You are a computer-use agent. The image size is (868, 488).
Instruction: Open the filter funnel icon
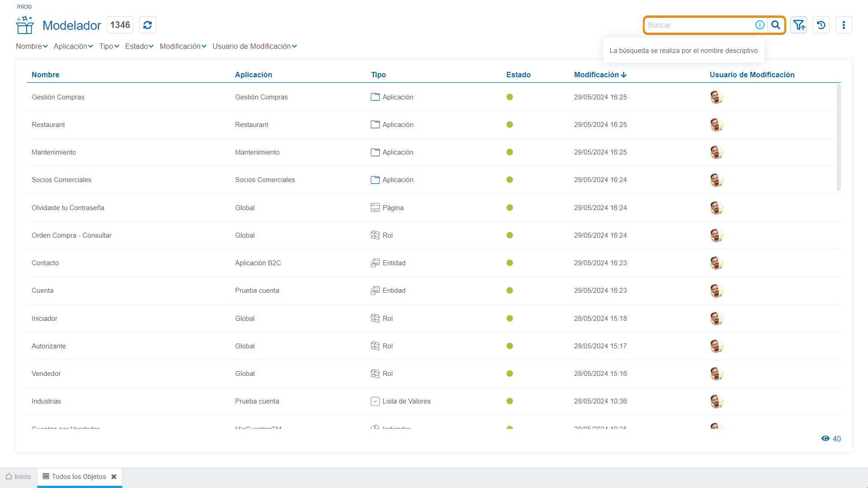[x=799, y=25]
